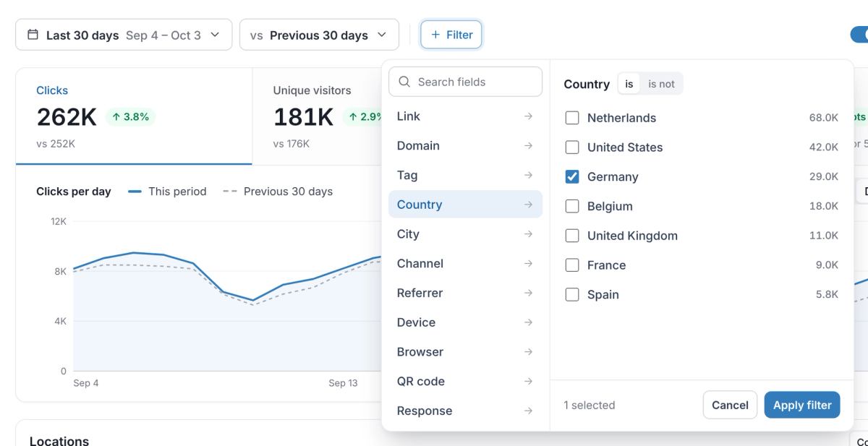Open the City filter field
The image size is (868, 446).
pyautogui.click(x=465, y=234)
